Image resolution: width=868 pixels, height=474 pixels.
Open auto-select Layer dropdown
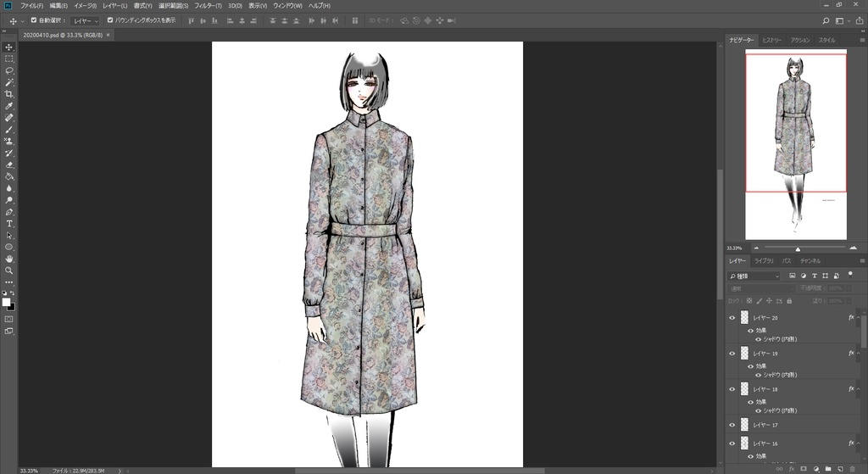pyautogui.click(x=85, y=21)
